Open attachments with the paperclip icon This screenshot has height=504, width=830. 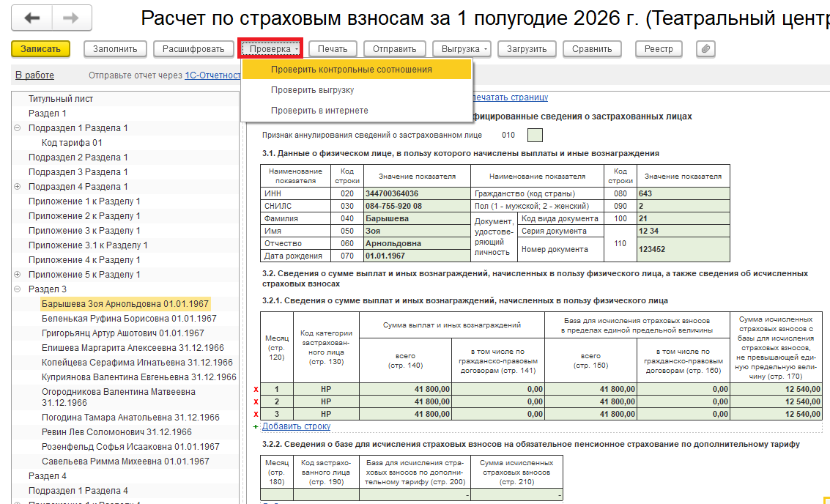(705, 48)
